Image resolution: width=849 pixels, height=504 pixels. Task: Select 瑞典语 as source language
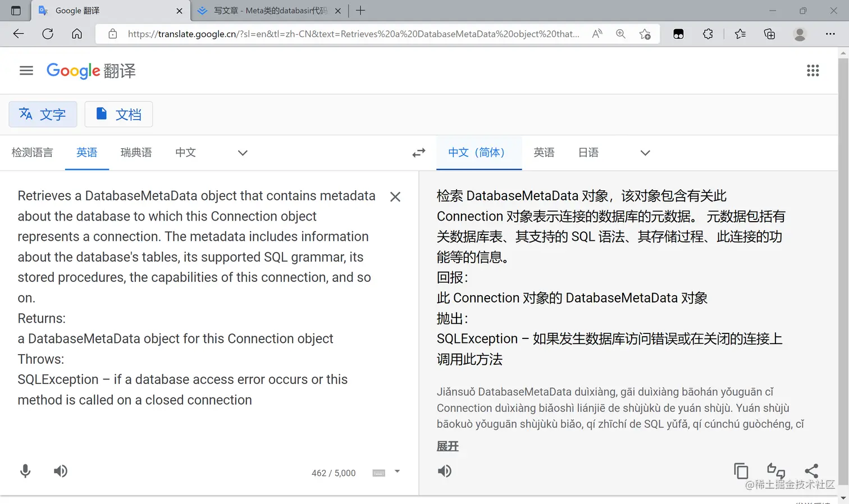pyautogui.click(x=136, y=153)
